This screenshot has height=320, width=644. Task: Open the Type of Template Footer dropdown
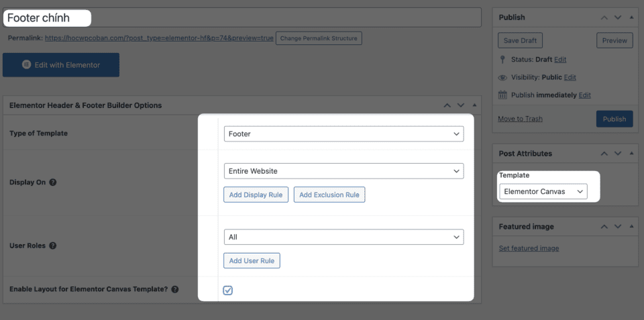tap(343, 134)
